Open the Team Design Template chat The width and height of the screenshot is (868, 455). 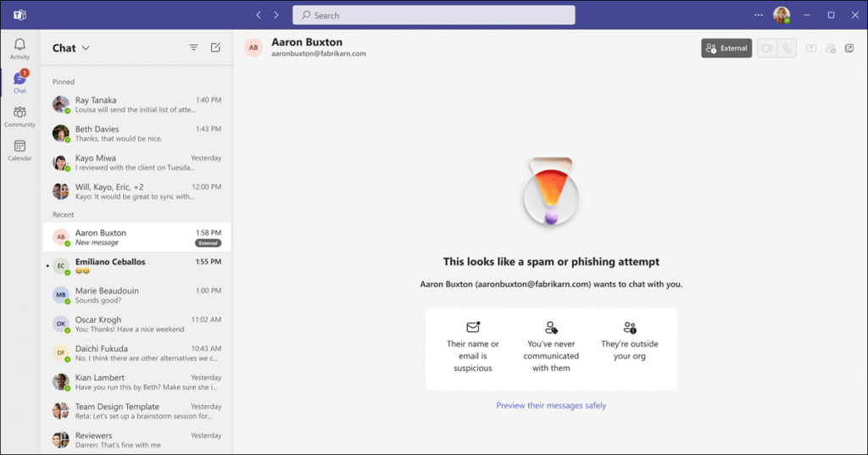136,411
